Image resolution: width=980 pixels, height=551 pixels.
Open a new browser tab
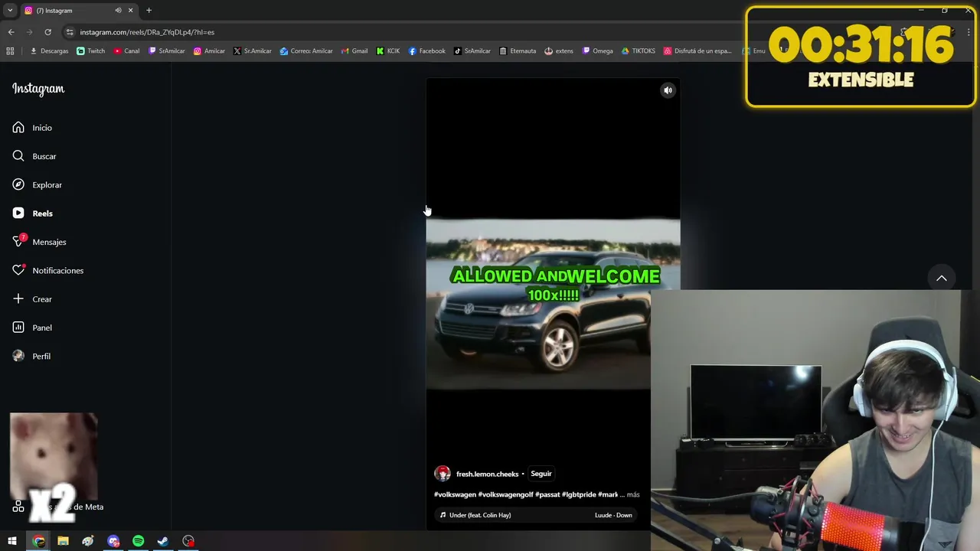click(149, 11)
